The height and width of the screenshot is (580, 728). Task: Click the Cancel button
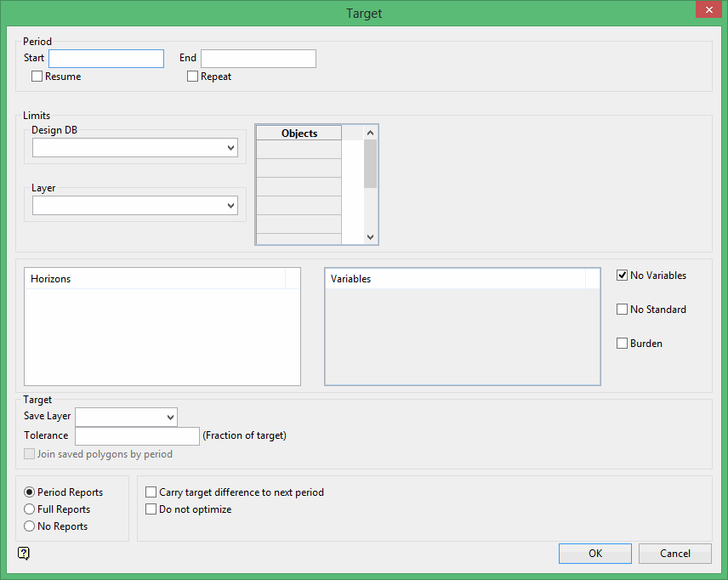(674, 554)
